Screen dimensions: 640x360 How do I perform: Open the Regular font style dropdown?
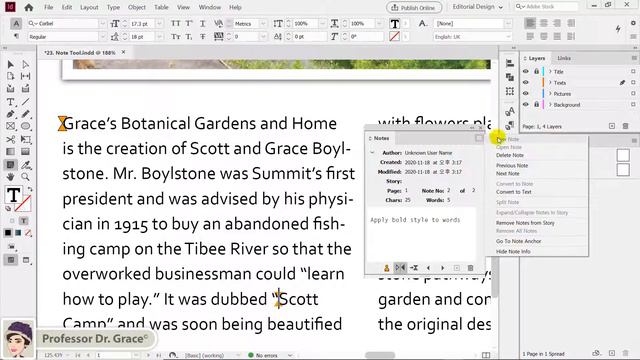pos(102,37)
